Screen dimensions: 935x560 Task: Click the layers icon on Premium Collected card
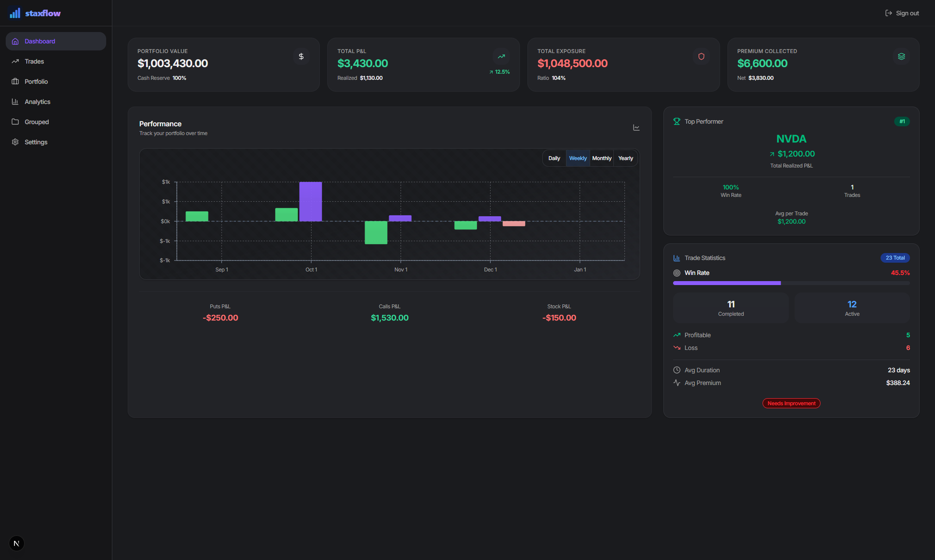(x=901, y=56)
